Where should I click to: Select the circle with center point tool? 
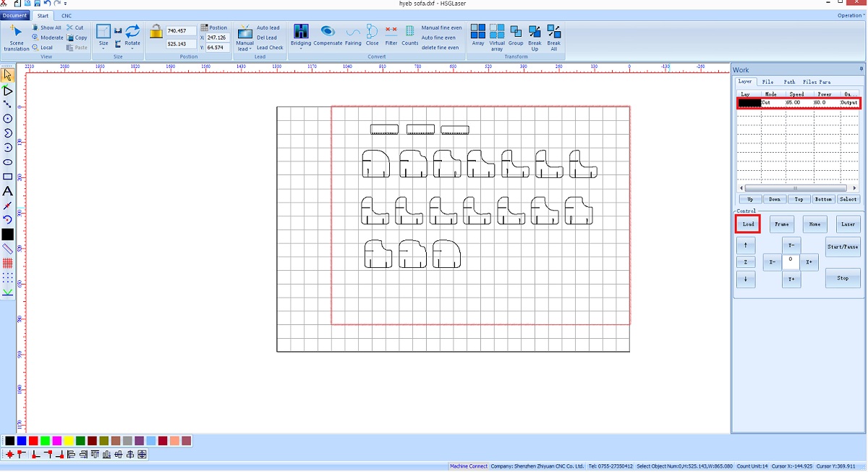pos(7,119)
